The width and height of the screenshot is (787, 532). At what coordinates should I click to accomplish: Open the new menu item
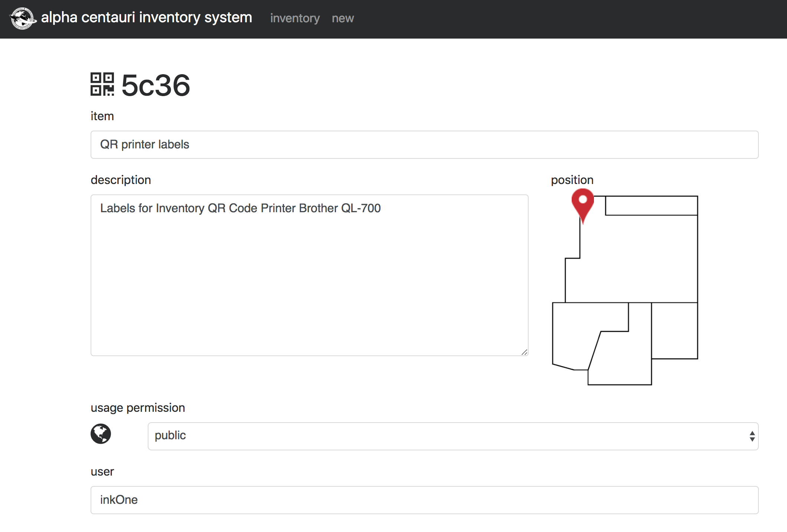[343, 18]
